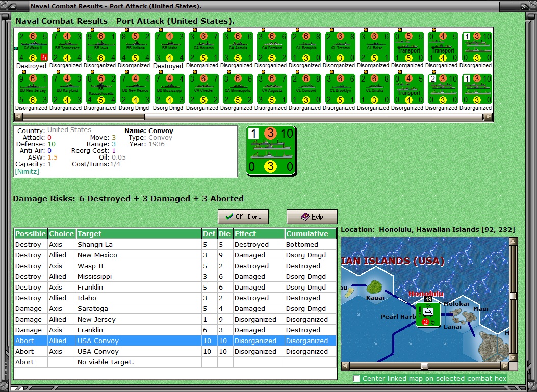The width and height of the screenshot is (537, 392).
Task: Close the Naval Combat Results window
Action: click(x=524, y=6)
